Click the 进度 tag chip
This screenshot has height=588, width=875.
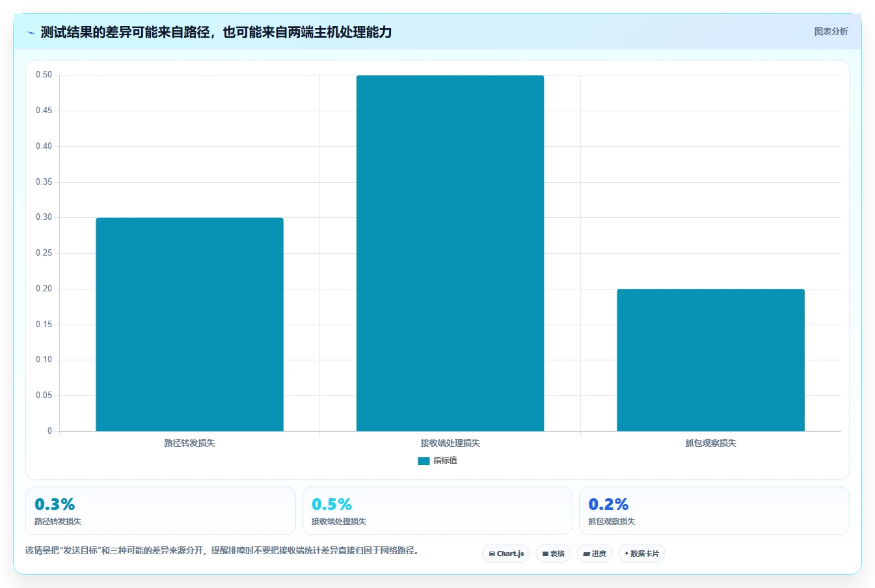tap(595, 554)
